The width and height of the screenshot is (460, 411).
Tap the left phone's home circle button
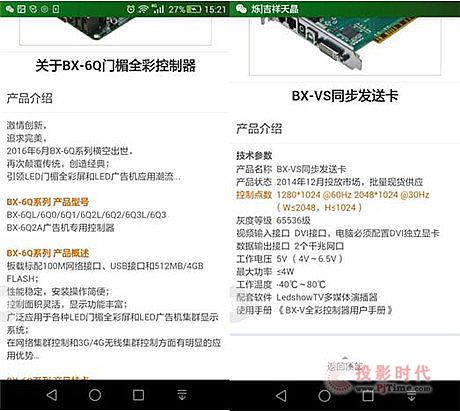(95, 395)
